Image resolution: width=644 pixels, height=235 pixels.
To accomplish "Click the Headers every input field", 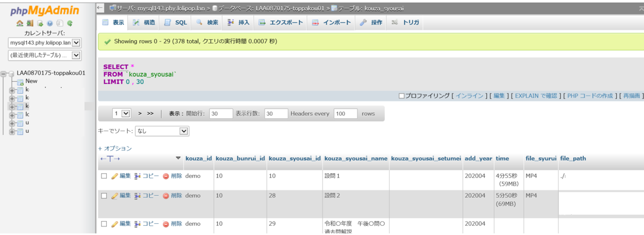I will click(x=345, y=113).
